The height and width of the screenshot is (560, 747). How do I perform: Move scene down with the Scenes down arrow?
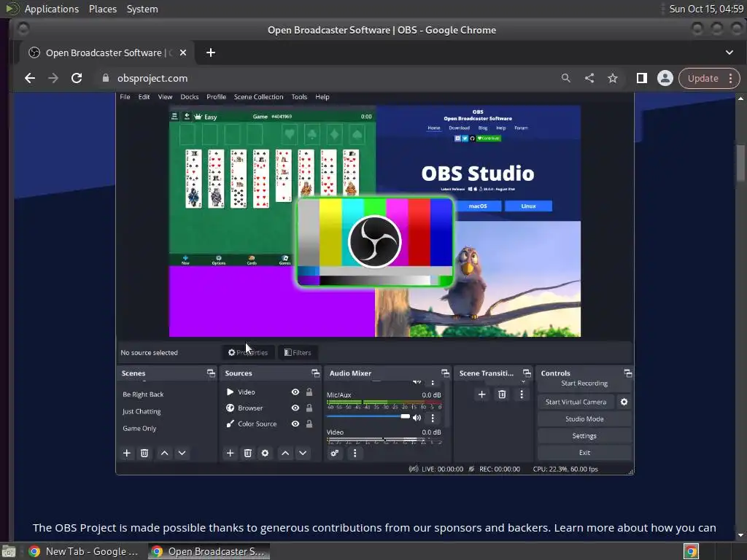[x=182, y=453]
